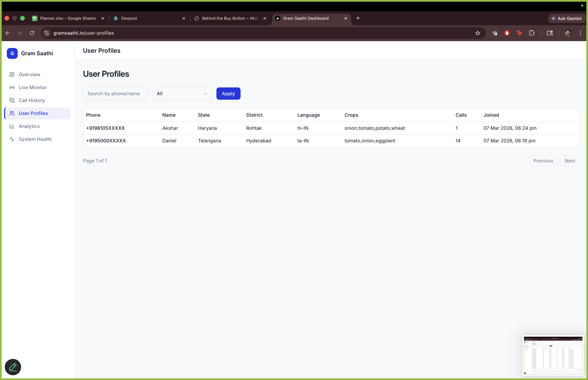This screenshot has height=380, width=588.
Task: Click the Call History phone icon
Action: tap(12, 100)
